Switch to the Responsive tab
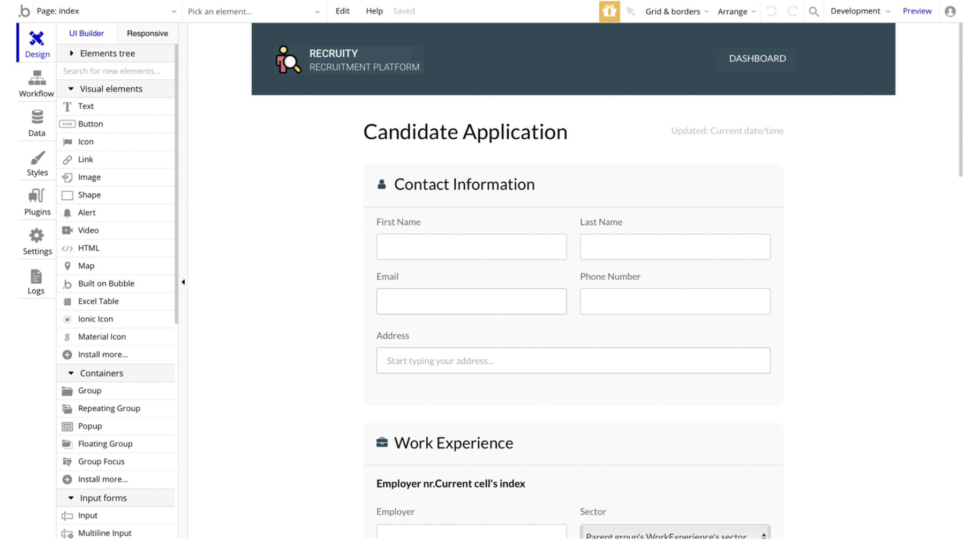This screenshot has height=554, width=980. 147,33
